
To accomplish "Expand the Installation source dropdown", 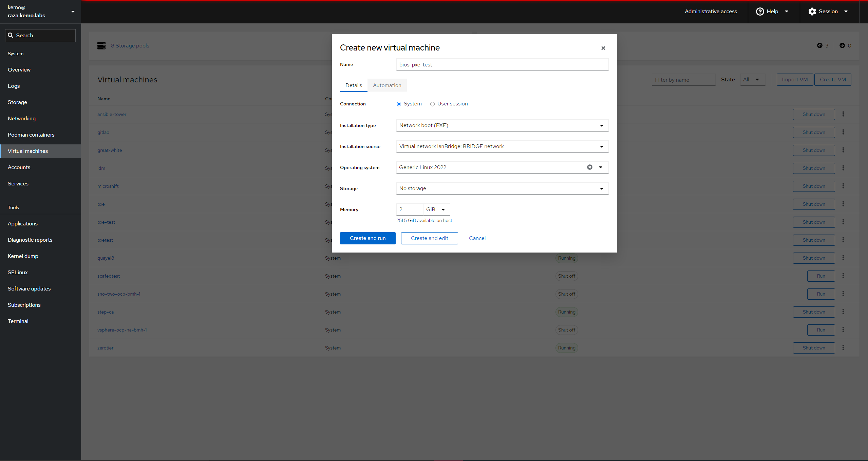I will [x=502, y=146].
